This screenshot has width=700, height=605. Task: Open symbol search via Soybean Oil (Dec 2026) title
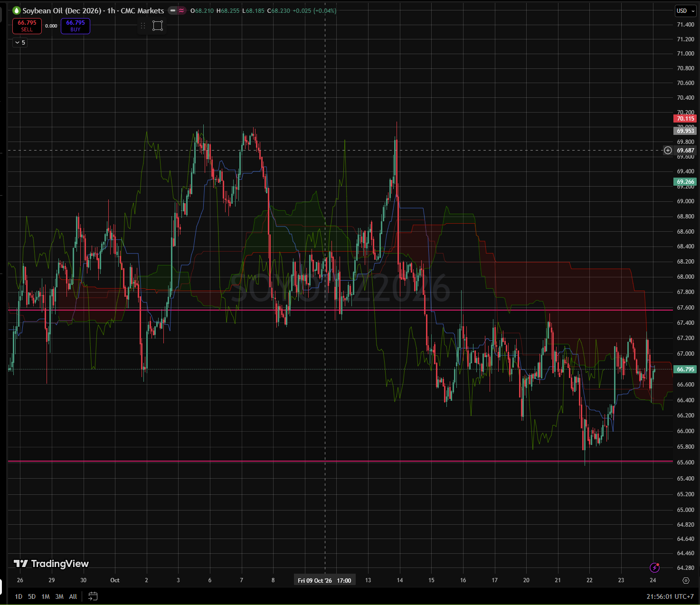(x=62, y=10)
